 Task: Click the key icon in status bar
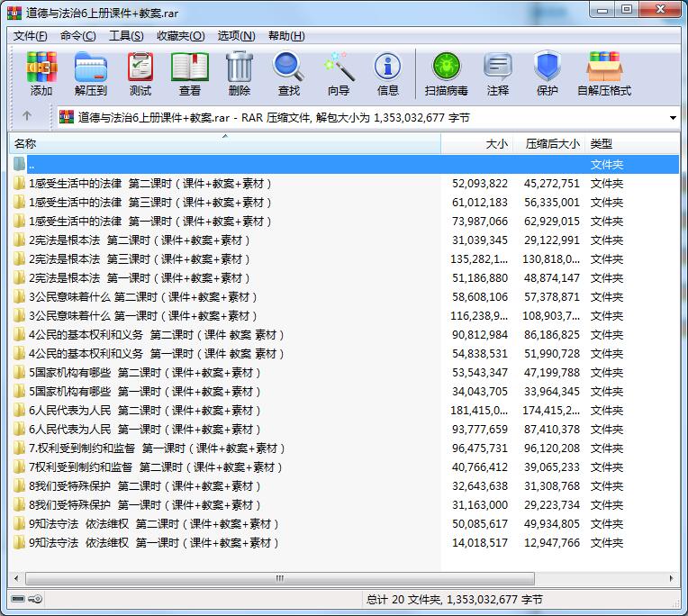(35, 599)
